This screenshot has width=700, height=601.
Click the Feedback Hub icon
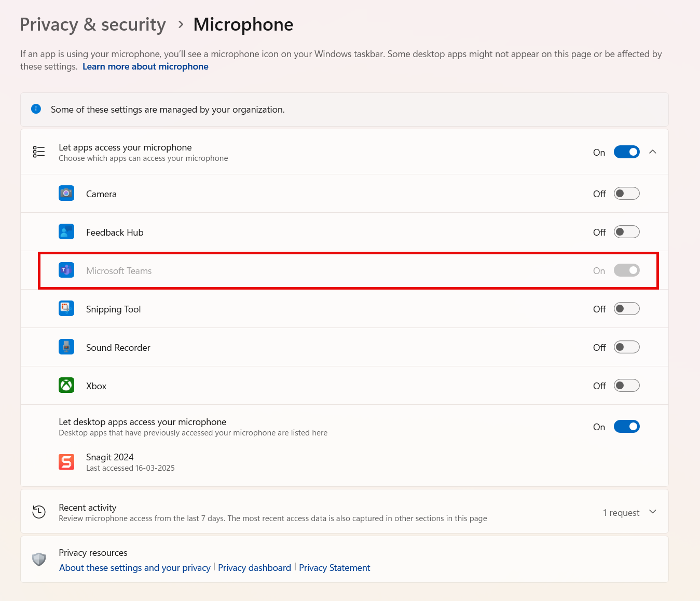pos(66,231)
